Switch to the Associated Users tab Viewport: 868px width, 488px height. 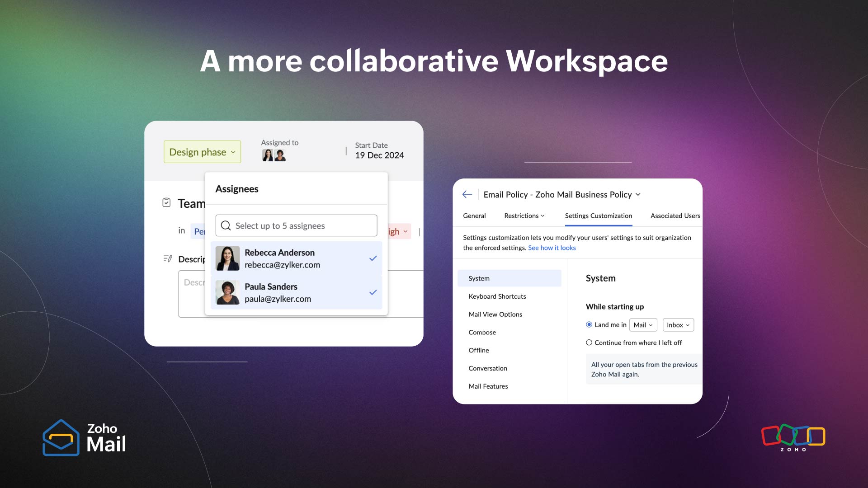(x=675, y=216)
